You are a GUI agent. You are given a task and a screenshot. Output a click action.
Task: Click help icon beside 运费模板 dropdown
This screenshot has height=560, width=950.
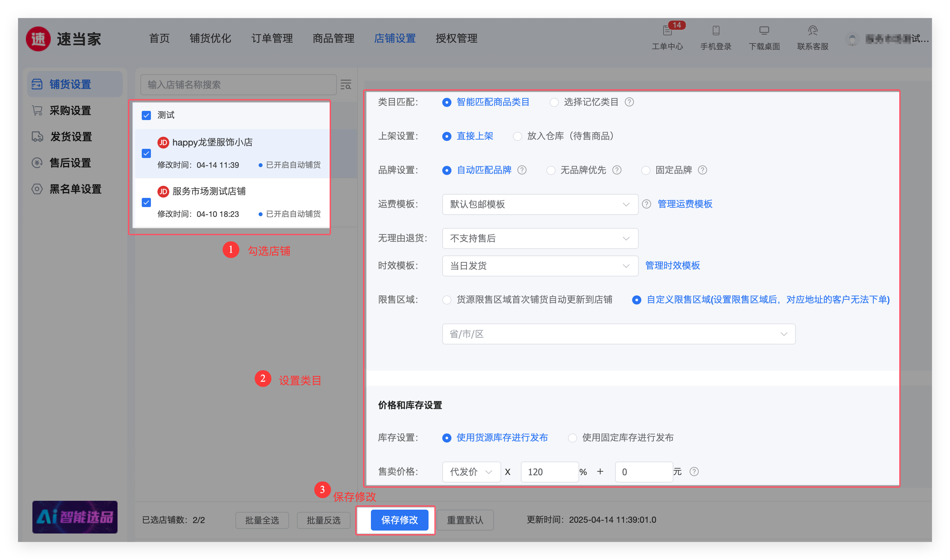pyautogui.click(x=647, y=204)
